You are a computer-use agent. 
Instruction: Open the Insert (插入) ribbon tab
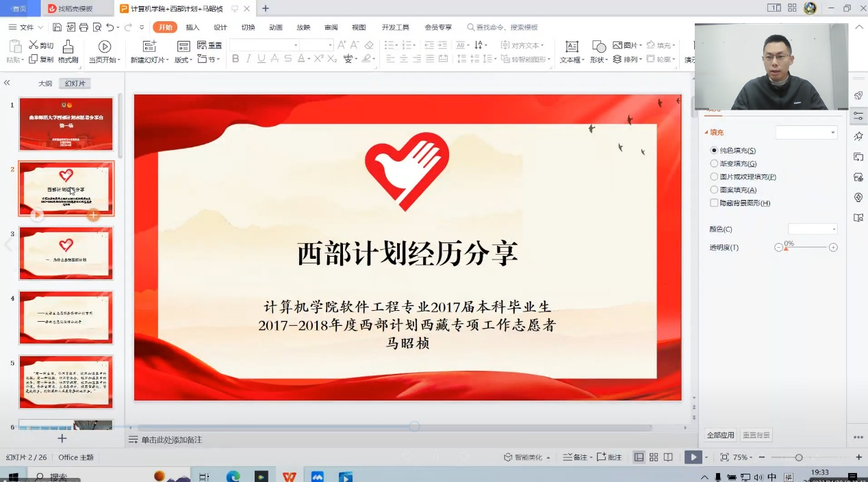coord(192,27)
